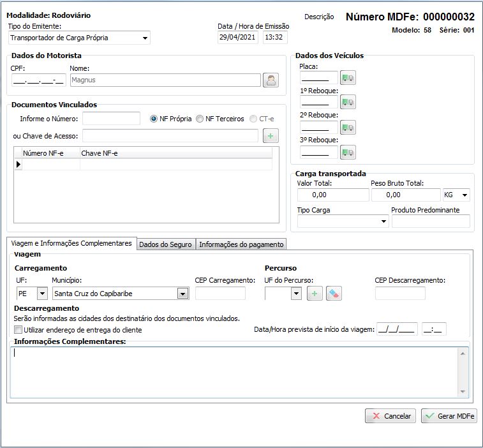483x448 pixels.
Task: Click the emission time field 13:32
Action: (275, 37)
